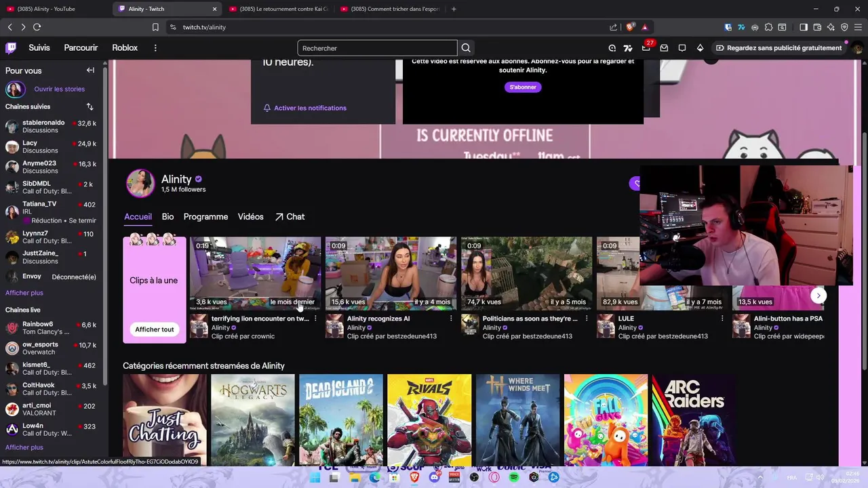Open Brave VPN shield icon
This screenshot has width=868, height=488.
point(844,27)
